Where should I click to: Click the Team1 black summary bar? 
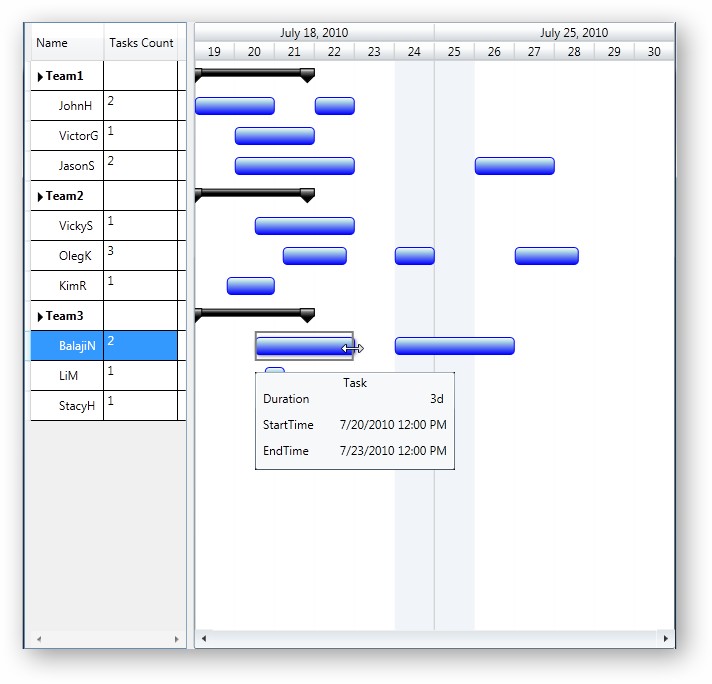(x=254, y=73)
